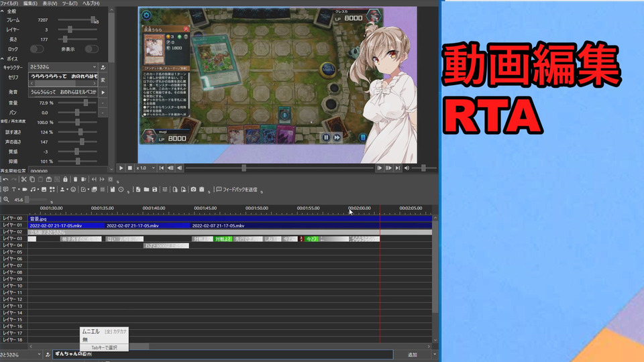Screen dimensions: 644x362
Task: Click the camera snapshot icon
Action: [x=193, y=189]
